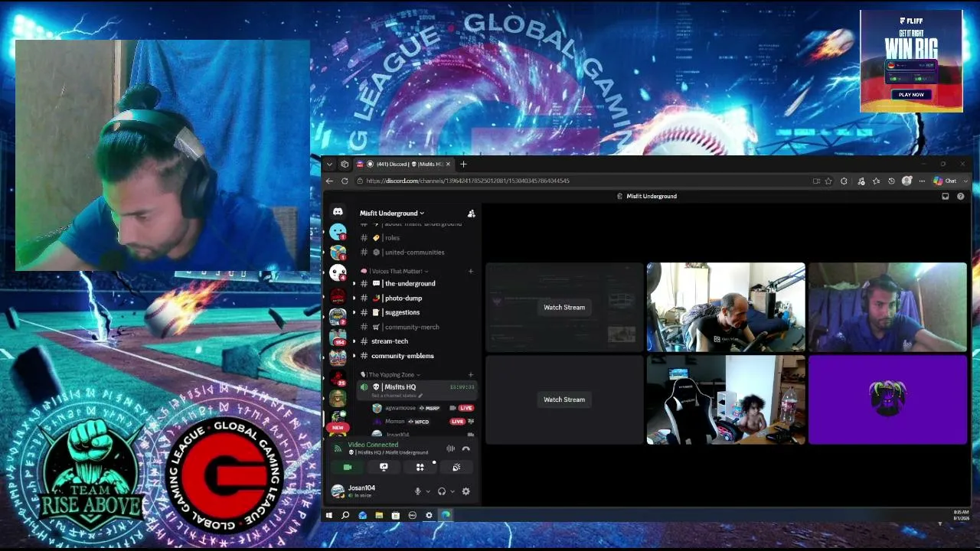This screenshot has width=980, height=551.
Task: Start screen sharing from voice panel
Action: (x=384, y=467)
